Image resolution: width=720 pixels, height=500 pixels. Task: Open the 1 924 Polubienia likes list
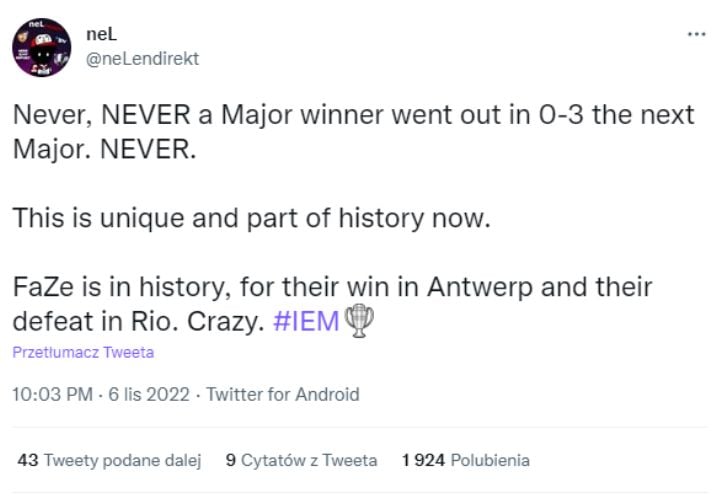point(465,460)
